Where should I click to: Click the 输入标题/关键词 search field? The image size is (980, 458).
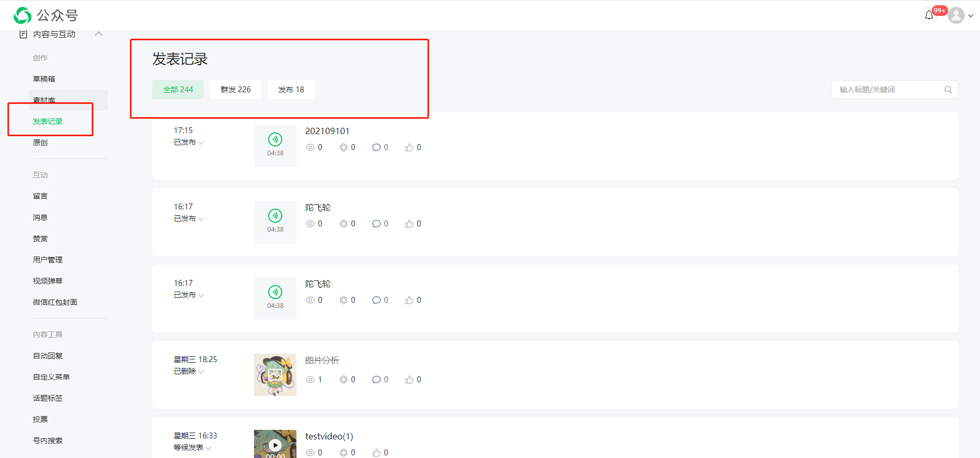click(x=895, y=90)
